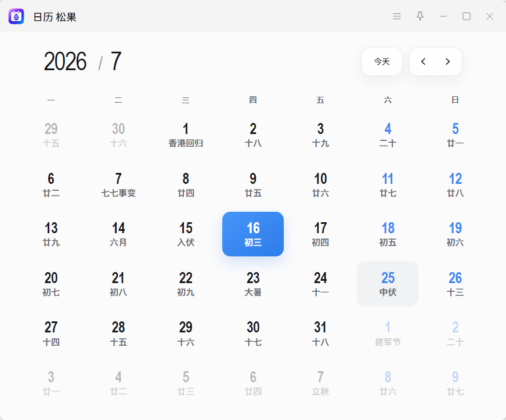Select Saturday July 18 初五
Image resolution: width=506 pixels, height=420 pixels.
click(388, 234)
